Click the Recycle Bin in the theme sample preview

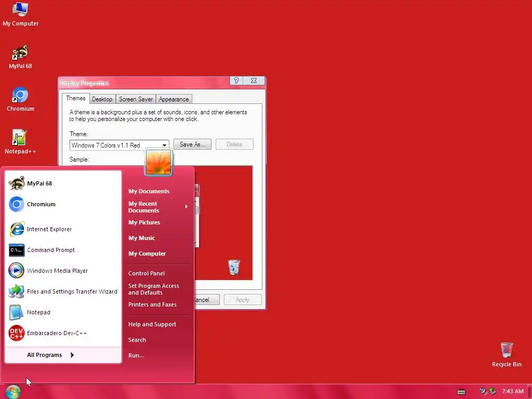[234, 267]
